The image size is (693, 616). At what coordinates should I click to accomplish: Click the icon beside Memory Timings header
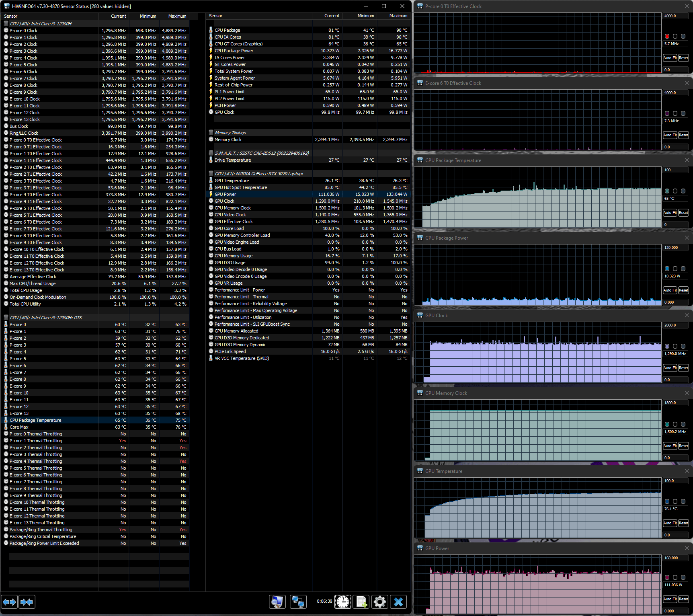[x=211, y=133]
